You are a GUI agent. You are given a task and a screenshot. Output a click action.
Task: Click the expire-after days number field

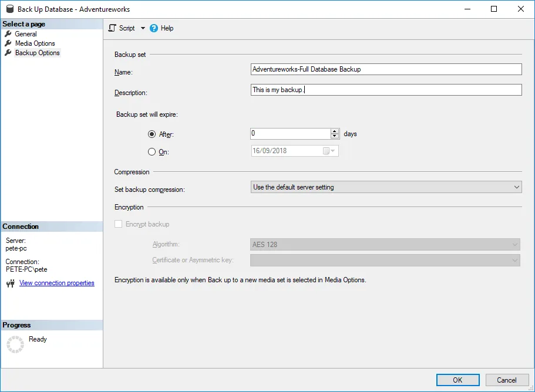tap(290, 133)
